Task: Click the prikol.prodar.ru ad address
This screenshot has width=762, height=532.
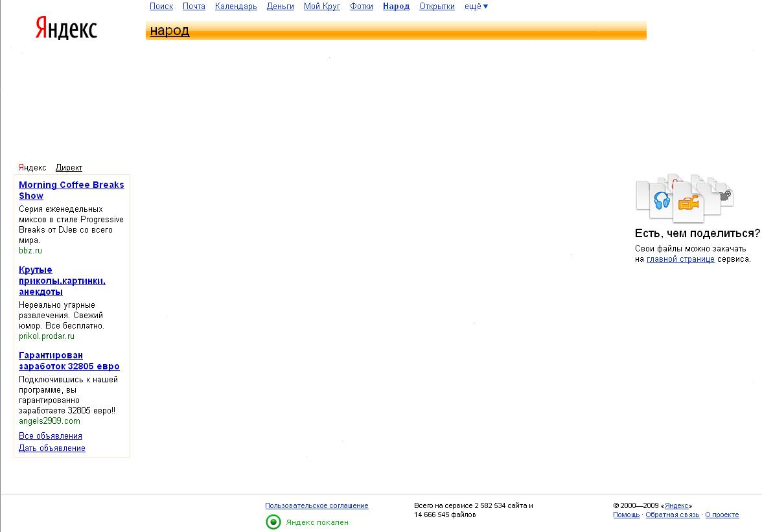Action: [47, 336]
